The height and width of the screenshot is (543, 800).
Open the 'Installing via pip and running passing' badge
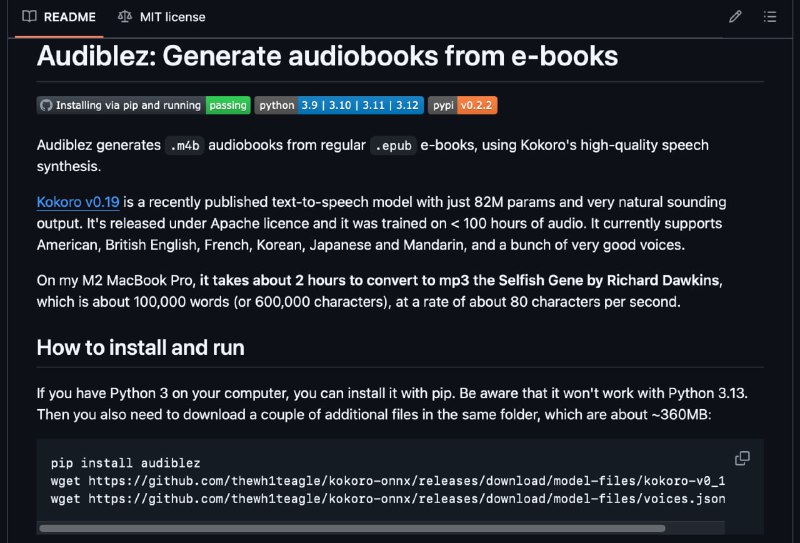(143, 105)
